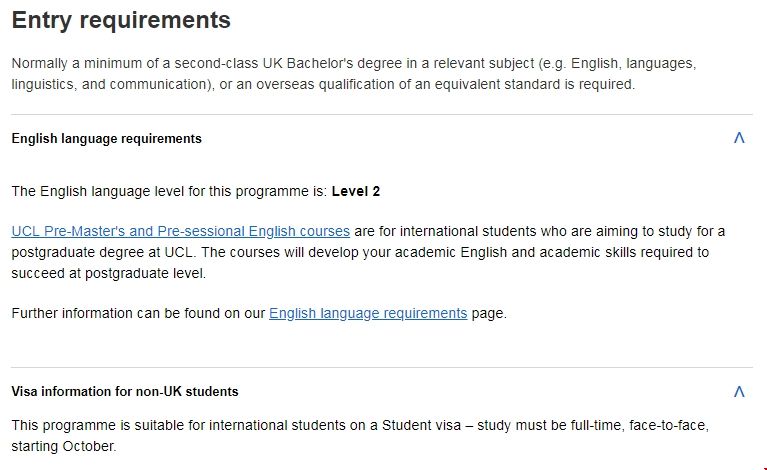
Task: Click the 'starting October.' text
Action: (x=64, y=446)
